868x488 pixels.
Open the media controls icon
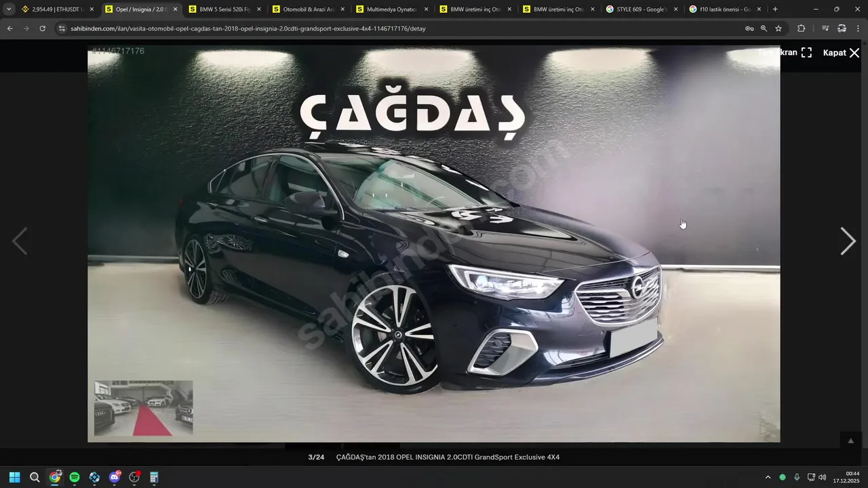tap(825, 28)
